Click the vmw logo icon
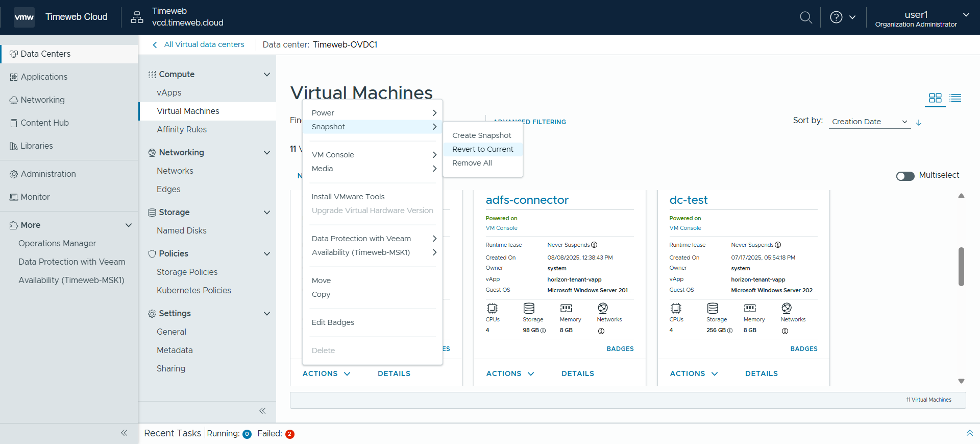 click(24, 17)
